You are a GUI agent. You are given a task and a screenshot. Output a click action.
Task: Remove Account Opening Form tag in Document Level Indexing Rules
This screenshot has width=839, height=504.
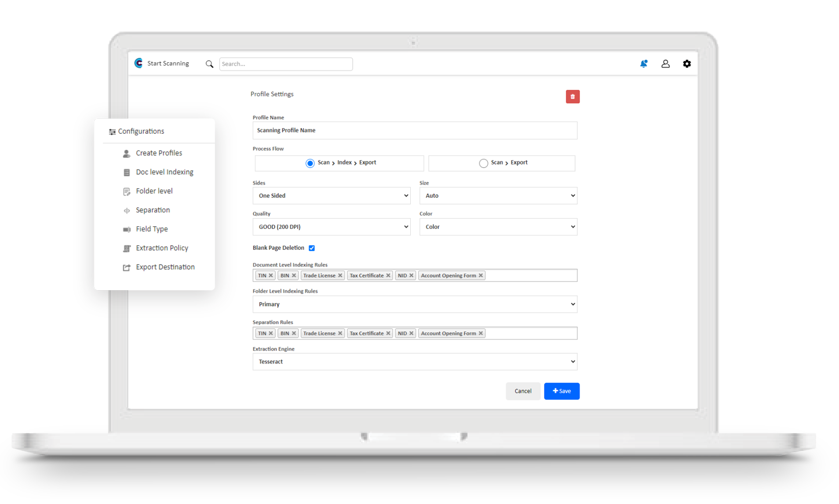[x=481, y=276]
